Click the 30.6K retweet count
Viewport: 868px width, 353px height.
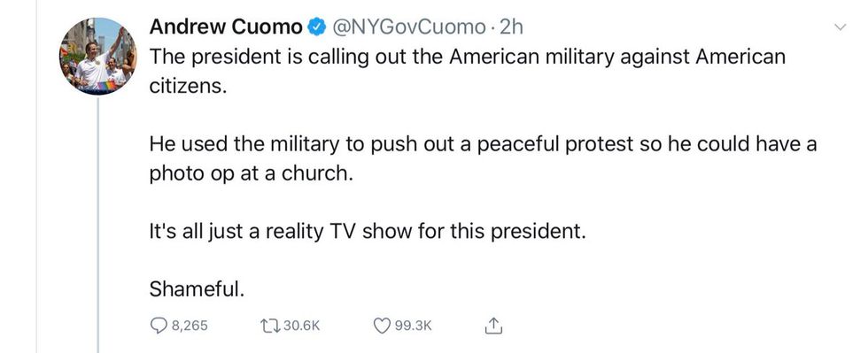click(x=302, y=326)
